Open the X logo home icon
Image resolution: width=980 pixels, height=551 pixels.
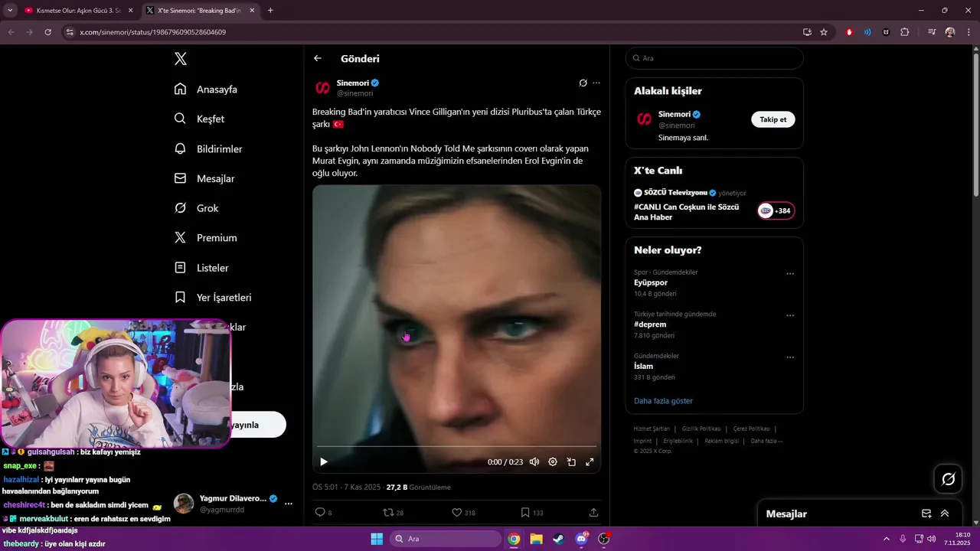(x=180, y=59)
